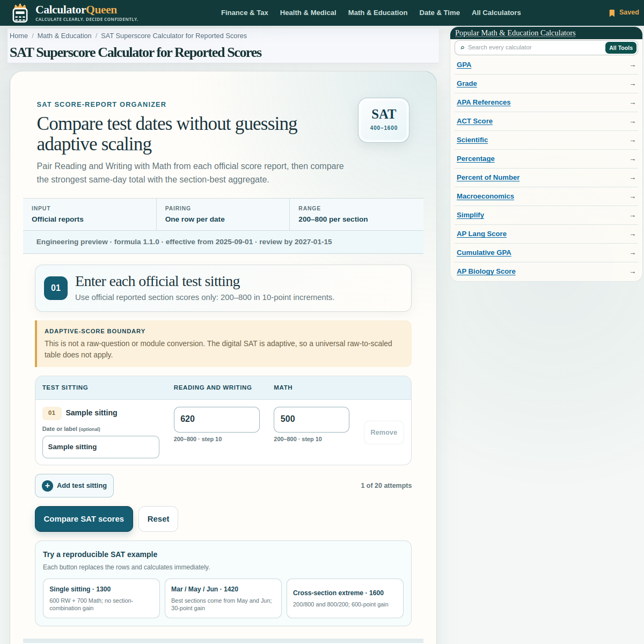Click the arrow next to AP Biology Score
The width and height of the screenshot is (644, 644).
click(632, 272)
